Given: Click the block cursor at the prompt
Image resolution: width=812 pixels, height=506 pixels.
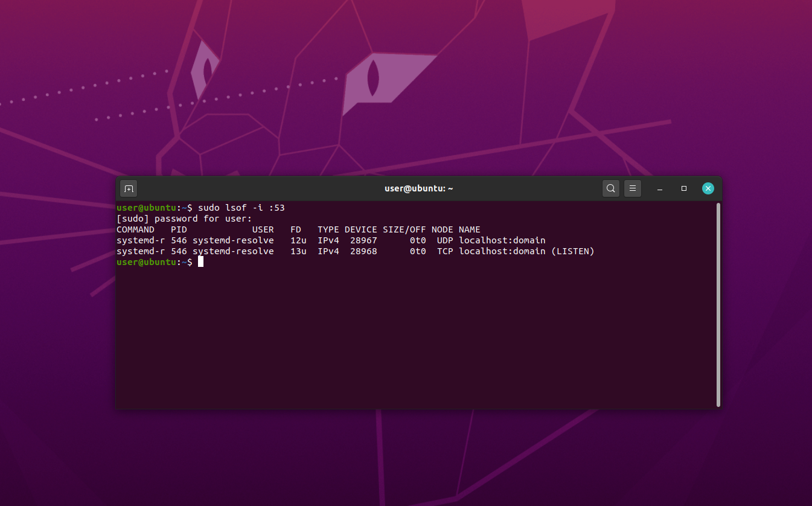Looking at the screenshot, I should tap(200, 262).
